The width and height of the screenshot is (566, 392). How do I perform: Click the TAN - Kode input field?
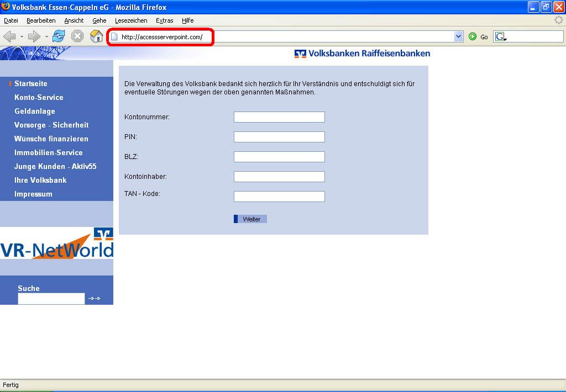(279, 196)
